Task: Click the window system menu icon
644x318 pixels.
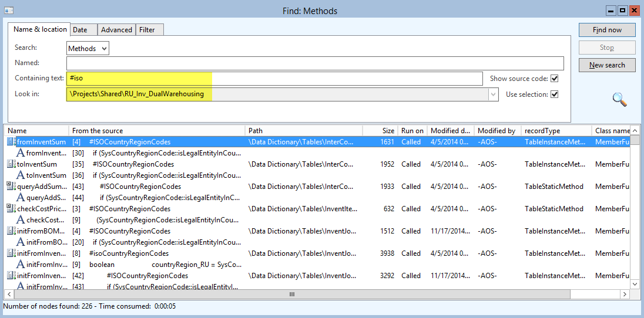Action: pyautogui.click(x=8, y=11)
